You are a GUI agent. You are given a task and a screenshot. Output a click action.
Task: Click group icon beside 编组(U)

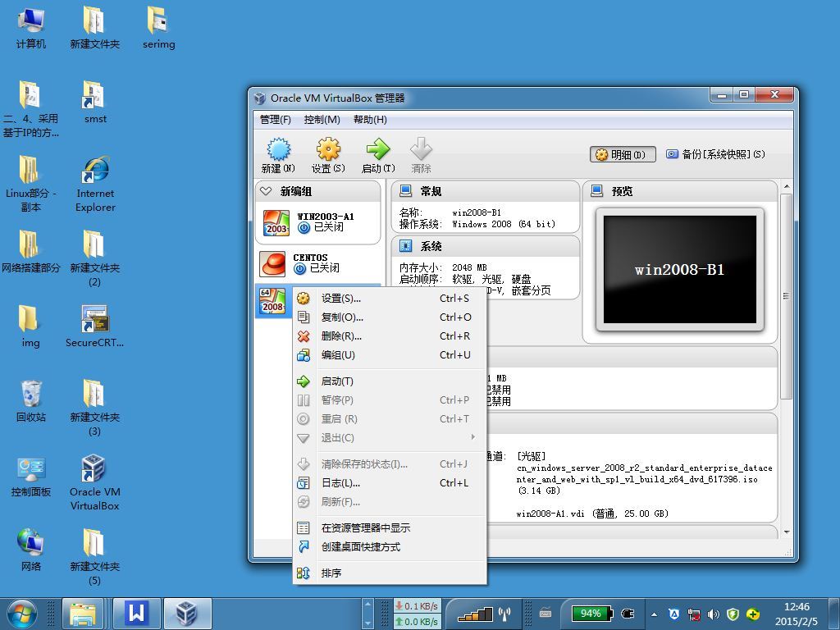tap(304, 354)
